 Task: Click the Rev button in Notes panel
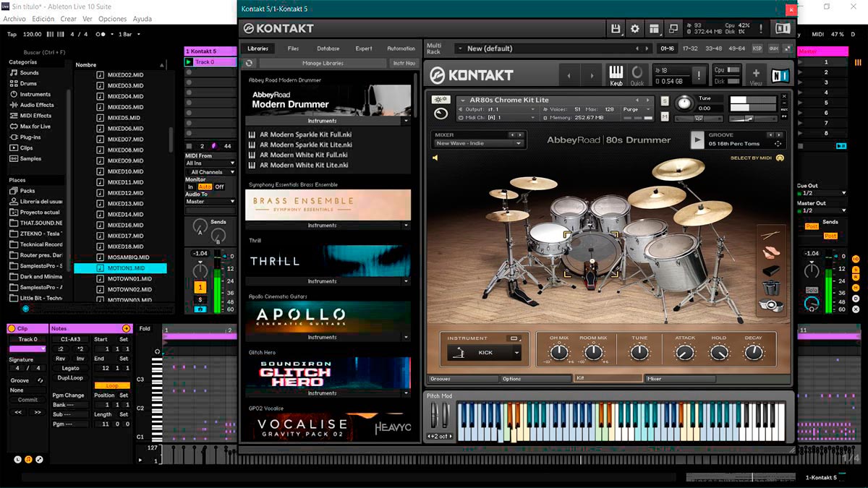click(x=61, y=359)
